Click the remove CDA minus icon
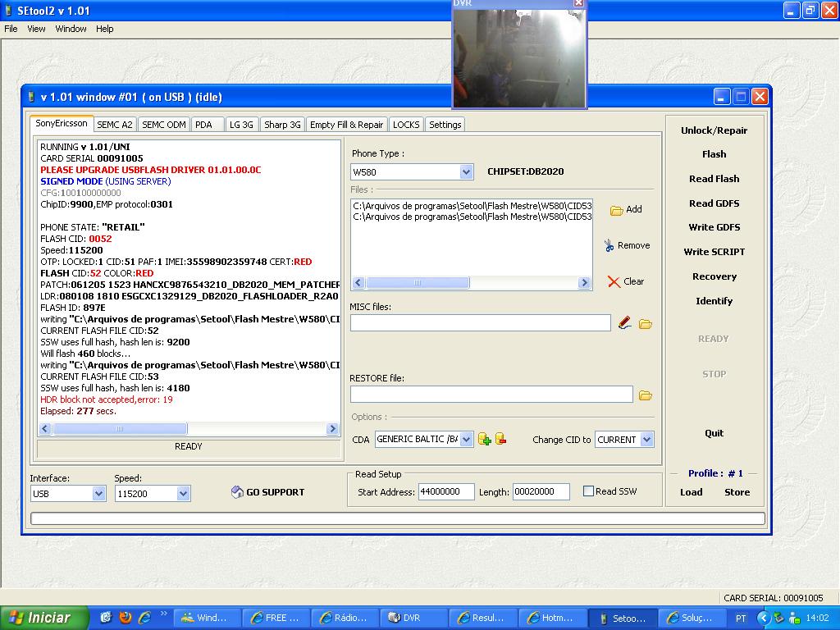840x630 pixels. [501, 439]
